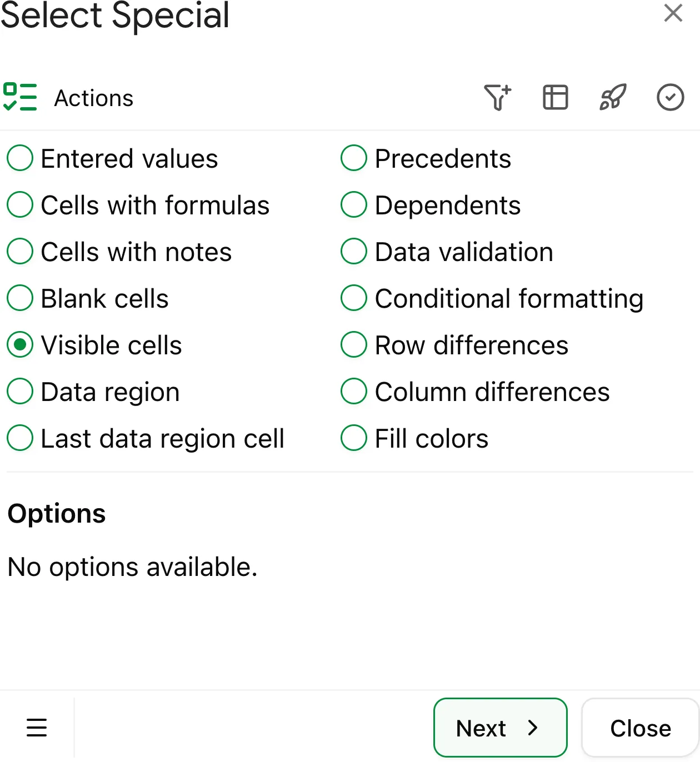
Task: Choose Cells with formulas
Action: click(19, 204)
